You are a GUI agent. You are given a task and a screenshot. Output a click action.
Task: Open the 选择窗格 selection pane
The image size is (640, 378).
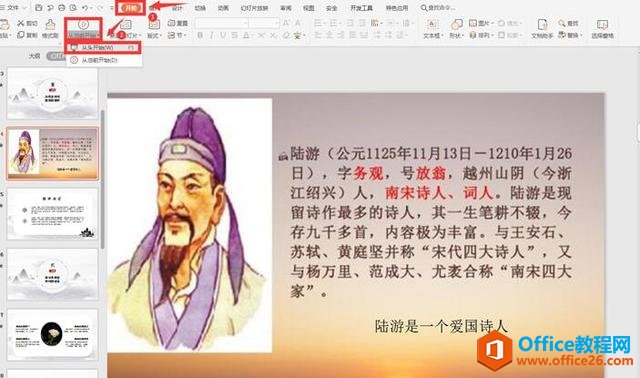pos(602,29)
